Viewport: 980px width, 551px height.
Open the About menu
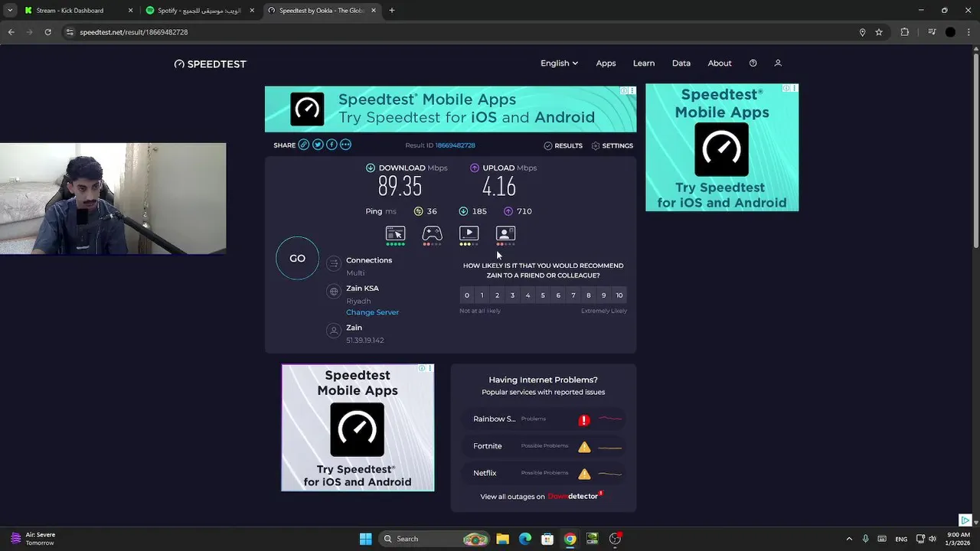tap(719, 64)
